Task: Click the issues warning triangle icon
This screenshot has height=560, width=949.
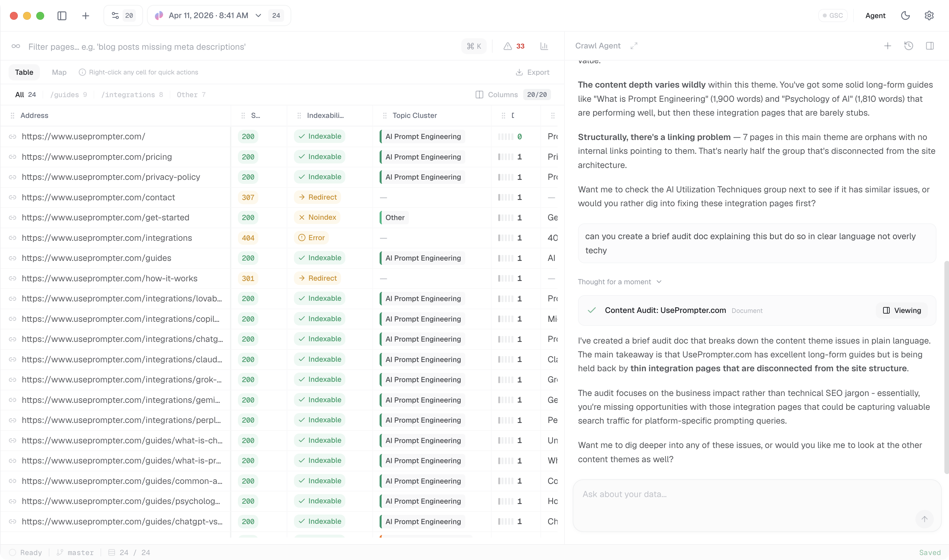Action: pyautogui.click(x=508, y=46)
